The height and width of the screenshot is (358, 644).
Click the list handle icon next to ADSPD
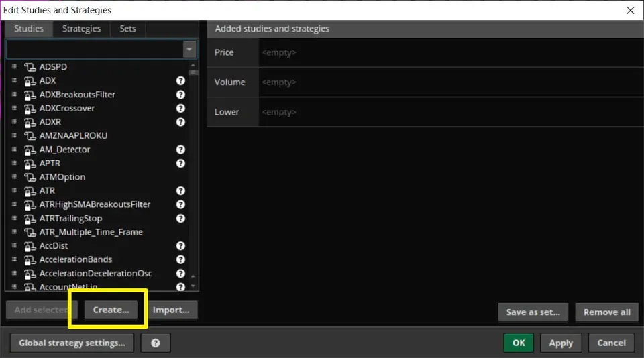[x=14, y=66]
